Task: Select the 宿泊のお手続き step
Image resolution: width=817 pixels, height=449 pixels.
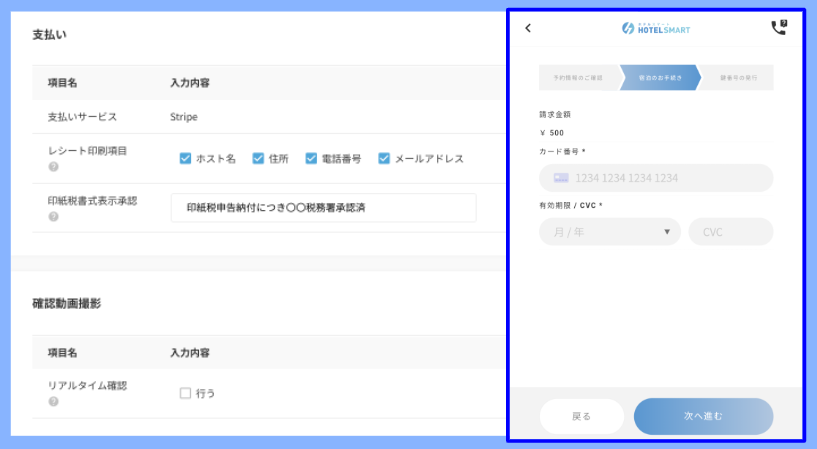Action: [x=659, y=78]
